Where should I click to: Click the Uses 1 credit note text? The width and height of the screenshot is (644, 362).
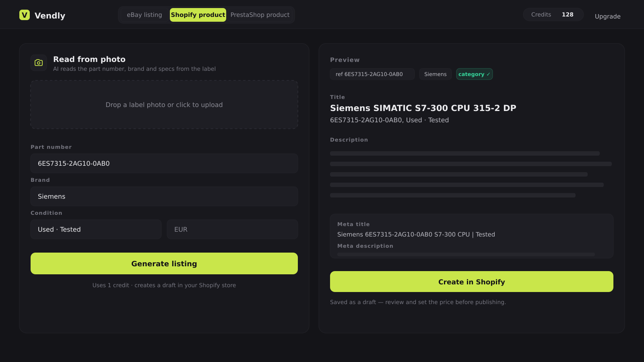pyautogui.click(x=164, y=285)
